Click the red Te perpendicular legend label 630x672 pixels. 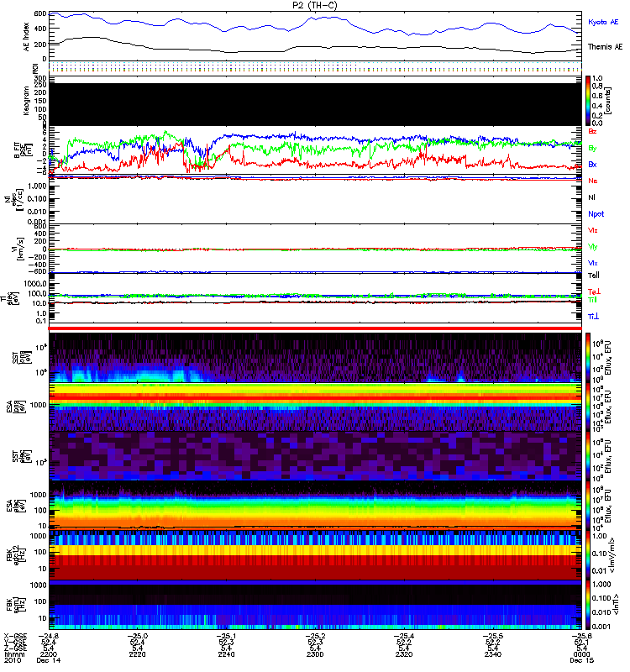594,291
